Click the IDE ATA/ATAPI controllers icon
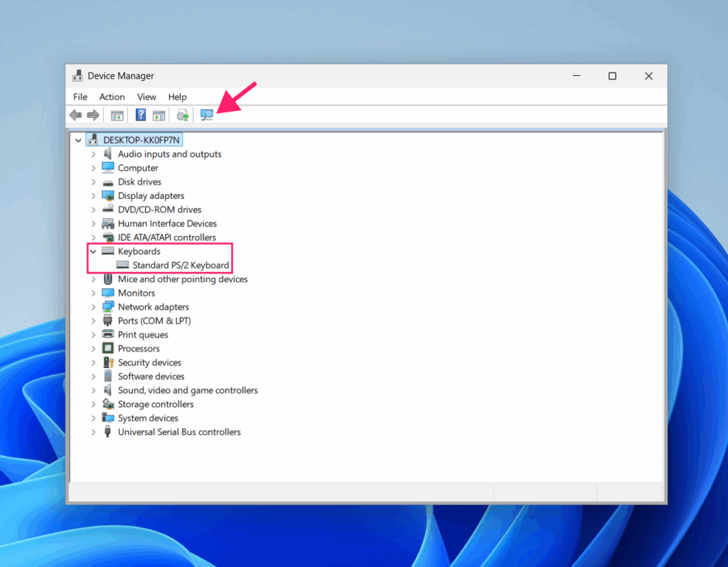Image resolution: width=728 pixels, height=567 pixels. coord(108,237)
